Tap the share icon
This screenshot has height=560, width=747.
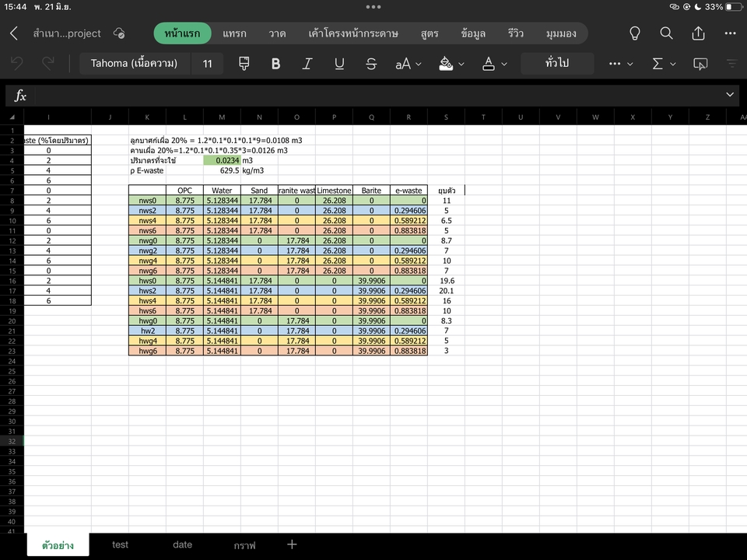click(699, 33)
